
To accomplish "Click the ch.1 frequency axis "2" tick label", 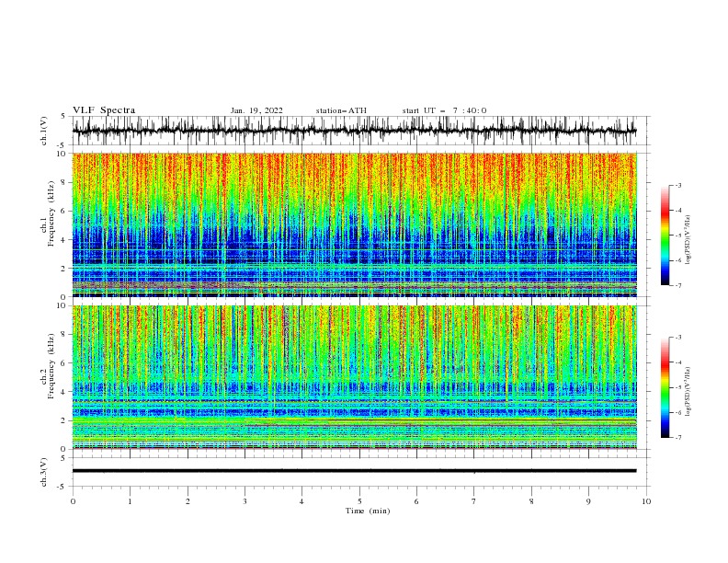I will 64,269.
